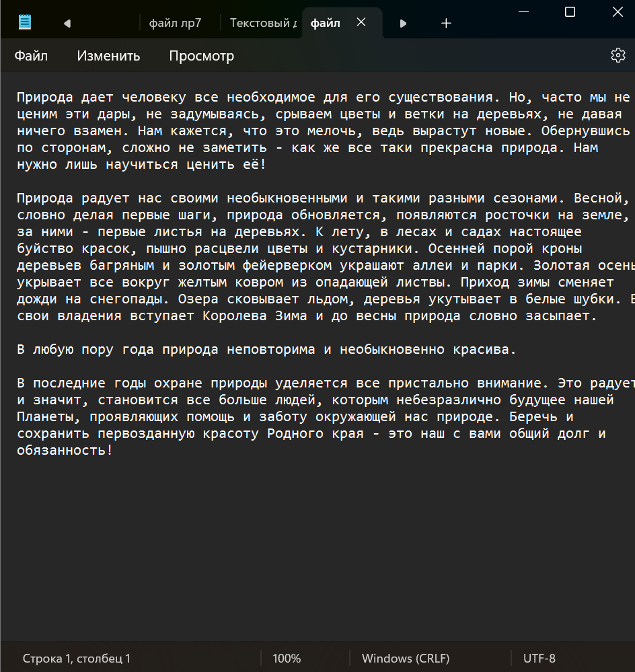Close the Notepad window
The height and width of the screenshot is (672, 635).
tap(618, 12)
